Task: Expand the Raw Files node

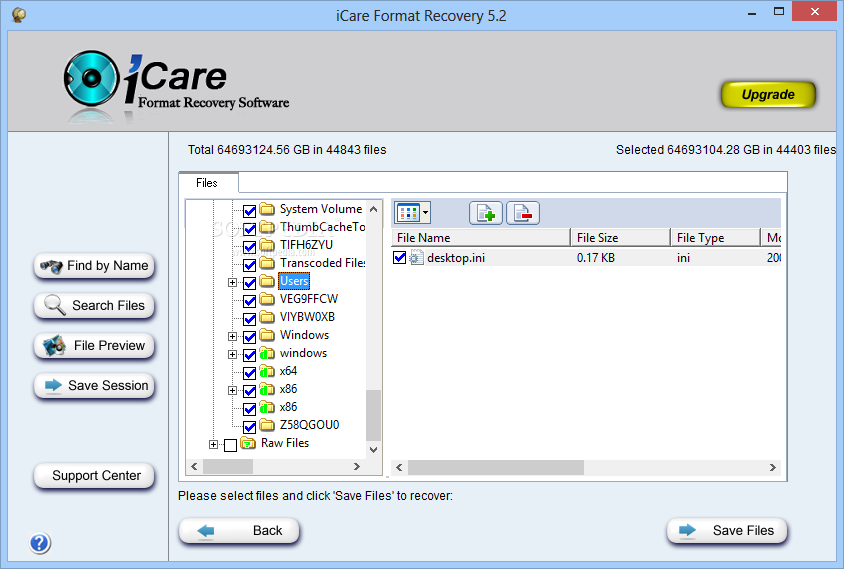Action: [x=214, y=444]
